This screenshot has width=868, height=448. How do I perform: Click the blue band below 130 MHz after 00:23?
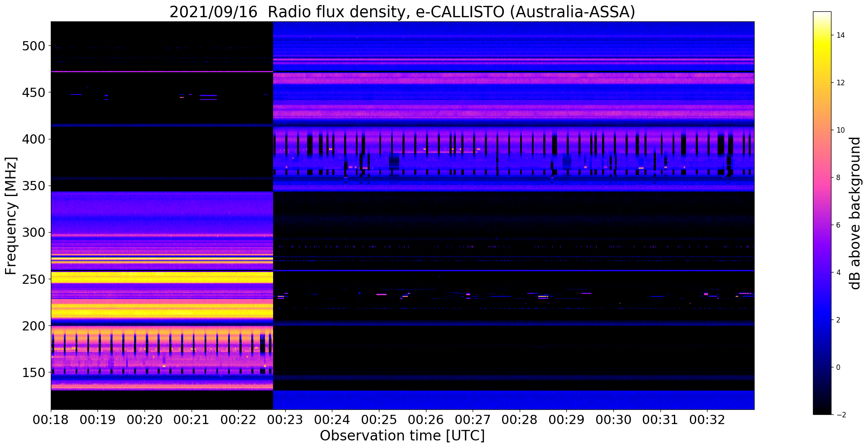click(513, 400)
